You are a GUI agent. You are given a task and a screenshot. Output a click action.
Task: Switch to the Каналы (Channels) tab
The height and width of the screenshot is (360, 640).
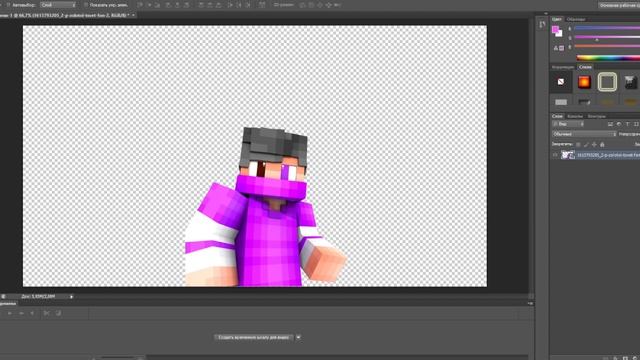575,116
